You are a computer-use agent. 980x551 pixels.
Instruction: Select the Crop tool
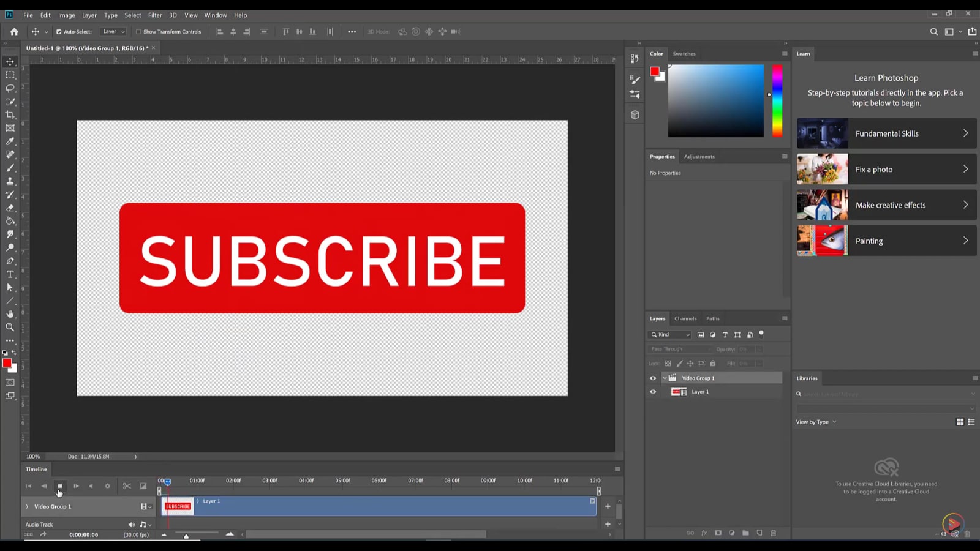tap(10, 114)
